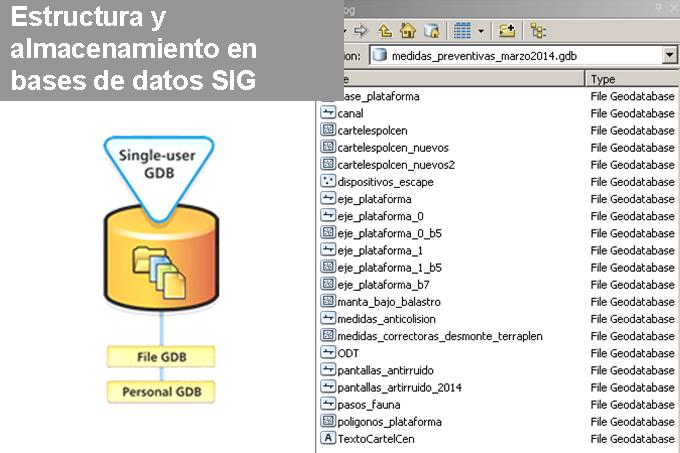Expand the location dropdown arrow
680x453 pixels.
670,55
